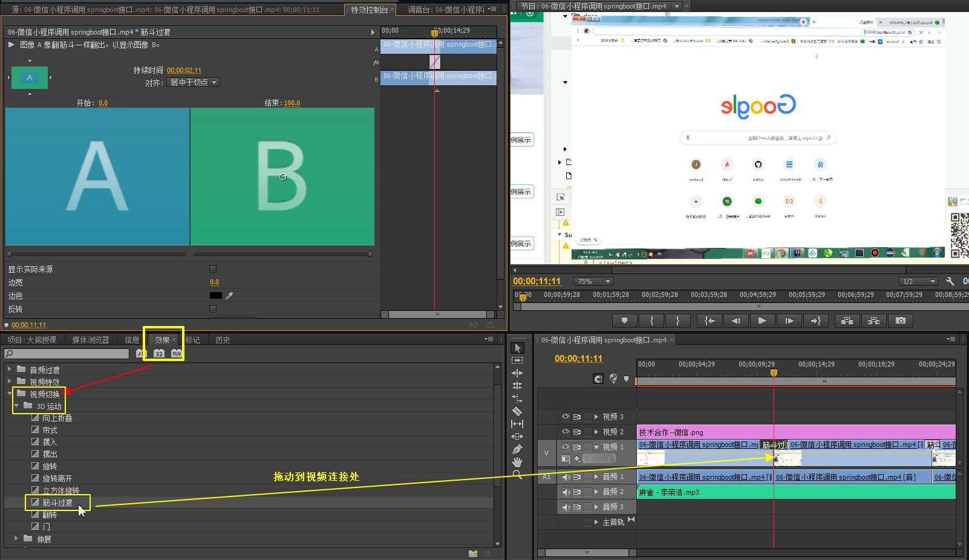This screenshot has width=969, height=560.
Task: Select the 立方体旋转 transition
Action: click(60, 490)
